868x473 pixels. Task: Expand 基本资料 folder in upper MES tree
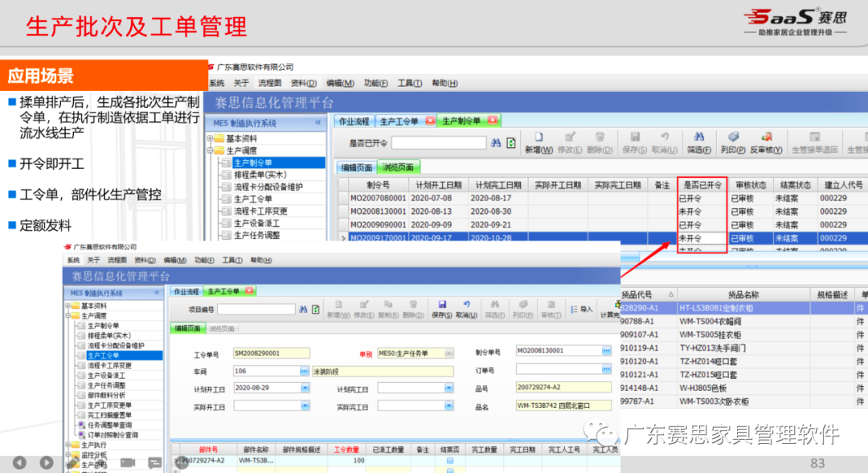tap(210, 138)
